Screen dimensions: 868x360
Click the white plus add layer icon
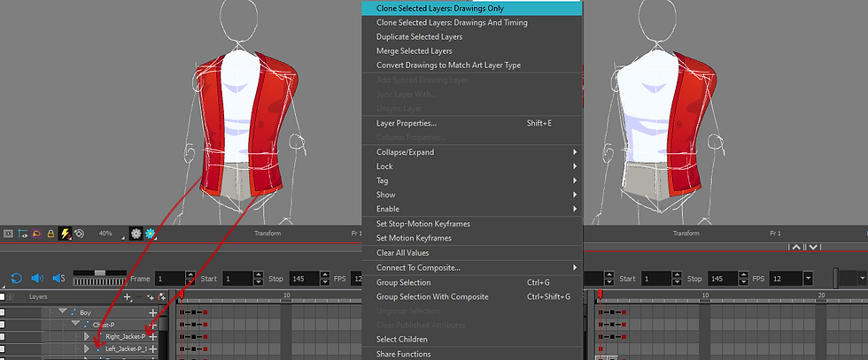[128, 297]
